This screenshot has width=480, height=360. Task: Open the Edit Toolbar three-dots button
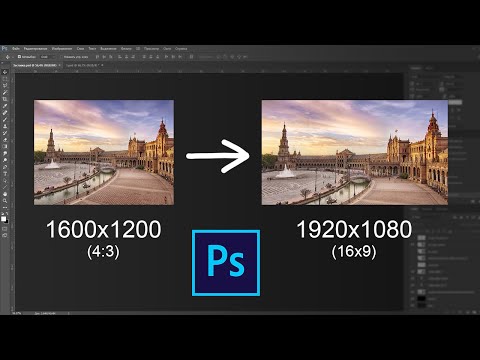tap(5, 207)
